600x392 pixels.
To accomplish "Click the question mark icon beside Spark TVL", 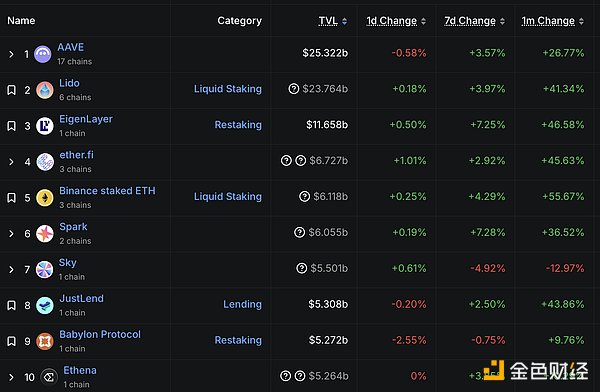I will click(x=299, y=232).
